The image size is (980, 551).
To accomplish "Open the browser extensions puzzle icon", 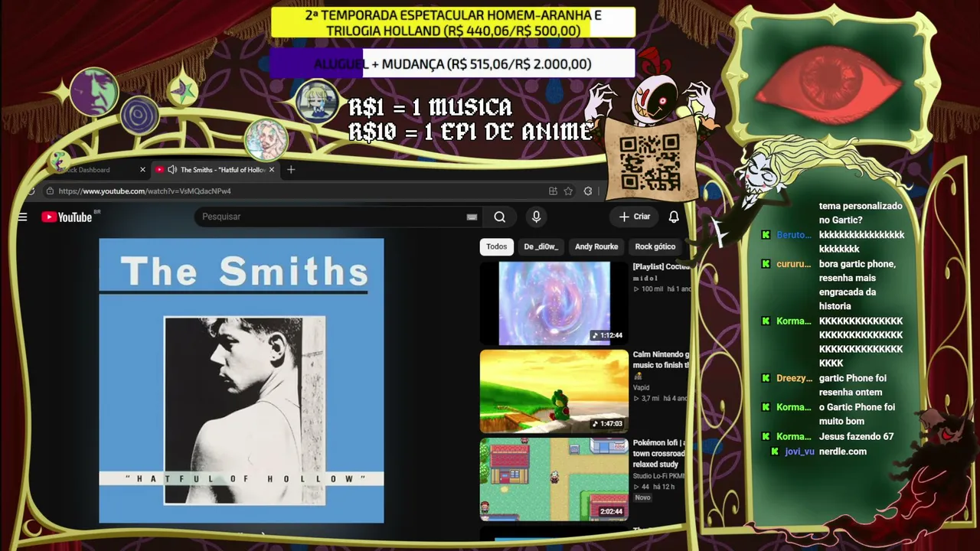I will coord(588,191).
